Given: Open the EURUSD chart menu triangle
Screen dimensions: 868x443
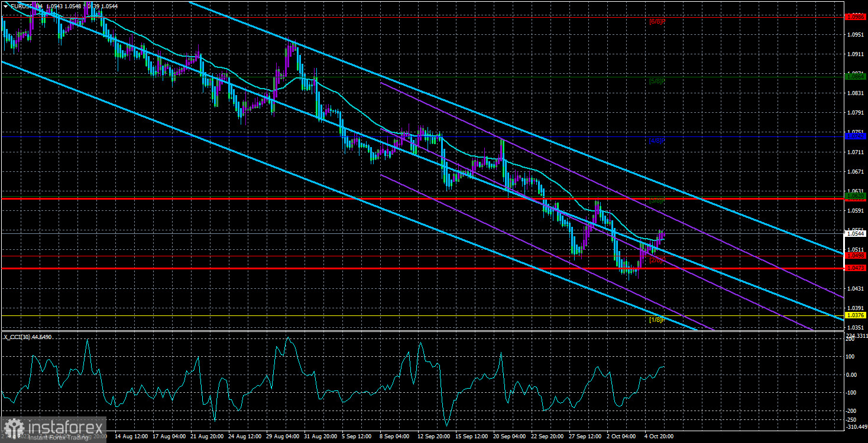Looking at the screenshot, I should coord(5,5).
